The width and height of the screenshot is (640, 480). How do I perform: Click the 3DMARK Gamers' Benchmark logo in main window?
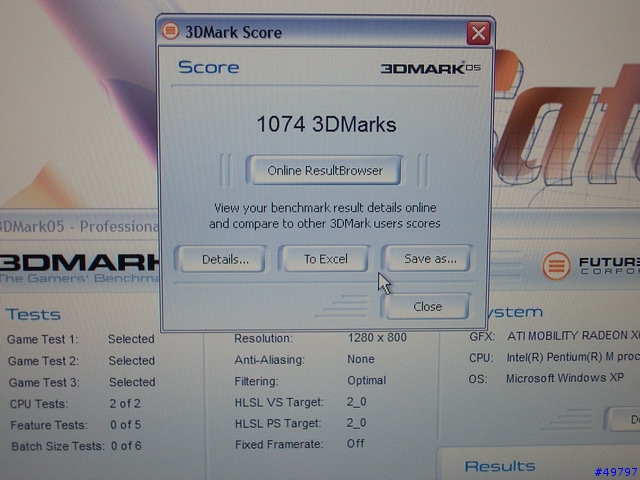79,268
